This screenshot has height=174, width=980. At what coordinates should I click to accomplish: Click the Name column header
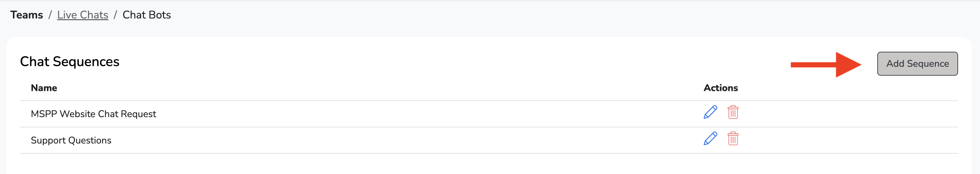pos(44,88)
